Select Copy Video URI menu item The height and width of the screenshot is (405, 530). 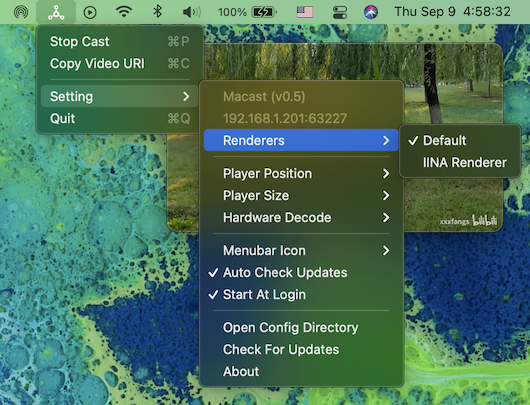(120, 64)
